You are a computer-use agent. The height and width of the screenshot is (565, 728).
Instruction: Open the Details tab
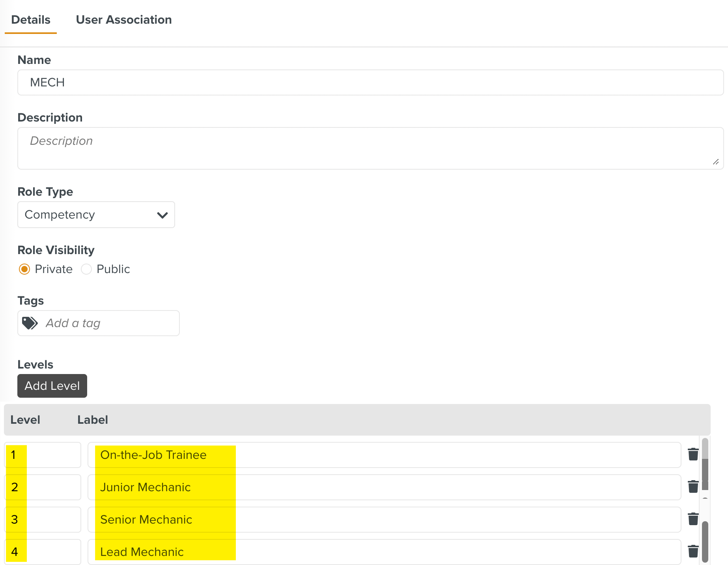pyautogui.click(x=31, y=20)
